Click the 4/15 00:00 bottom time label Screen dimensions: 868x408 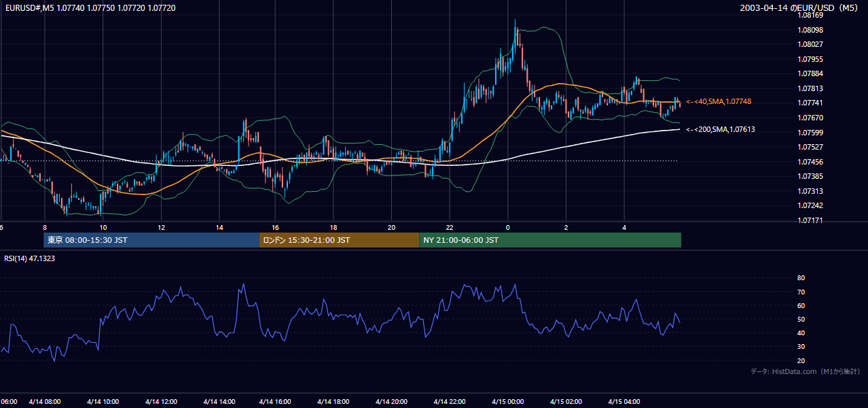(507, 402)
